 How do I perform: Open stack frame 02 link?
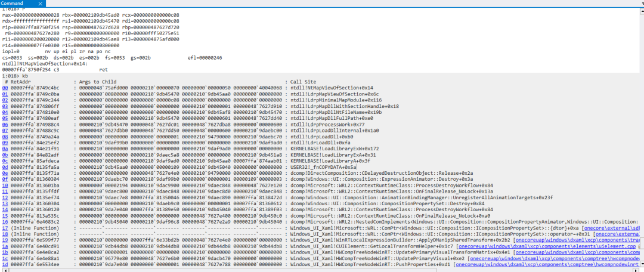tap(5, 100)
